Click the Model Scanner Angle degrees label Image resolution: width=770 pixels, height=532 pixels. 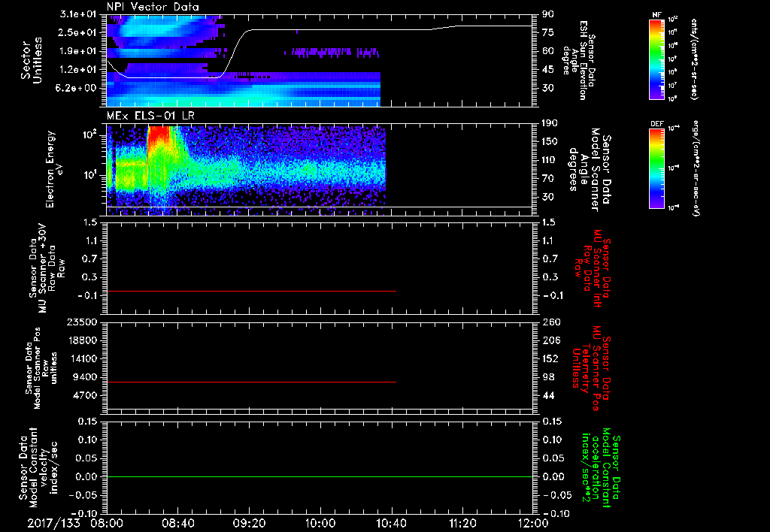coord(590,169)
